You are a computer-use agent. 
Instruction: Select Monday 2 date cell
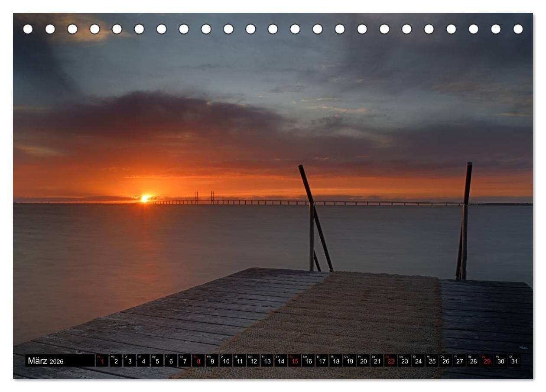click(116, 361)
